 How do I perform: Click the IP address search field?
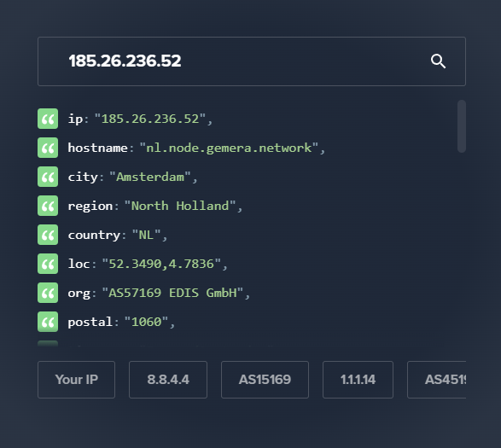pos(252,61)
